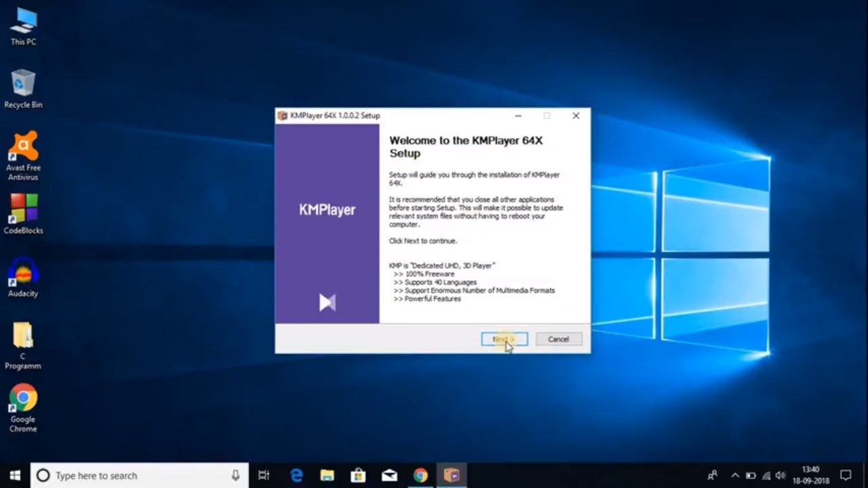Launch Audacity desktop shortcut
The image size is (868, 488).
click(23, 277)
